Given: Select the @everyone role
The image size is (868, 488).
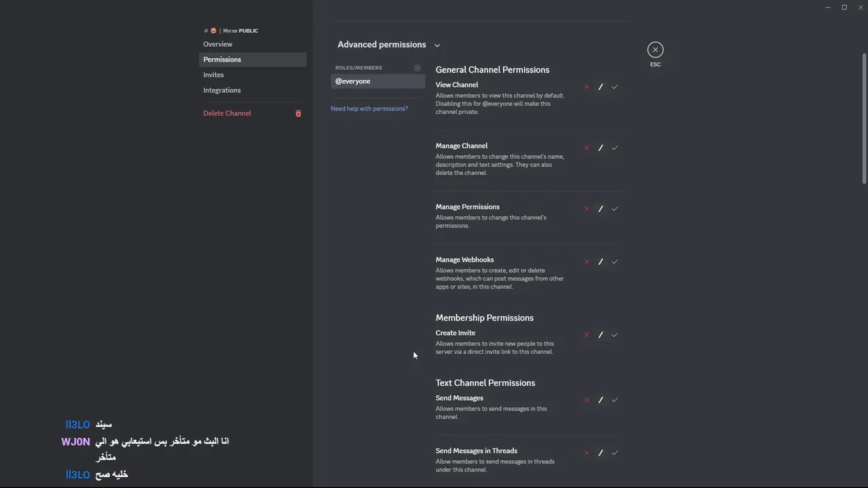Looking at the screenshot, I should pyautogui.click(x=378, y=81).
